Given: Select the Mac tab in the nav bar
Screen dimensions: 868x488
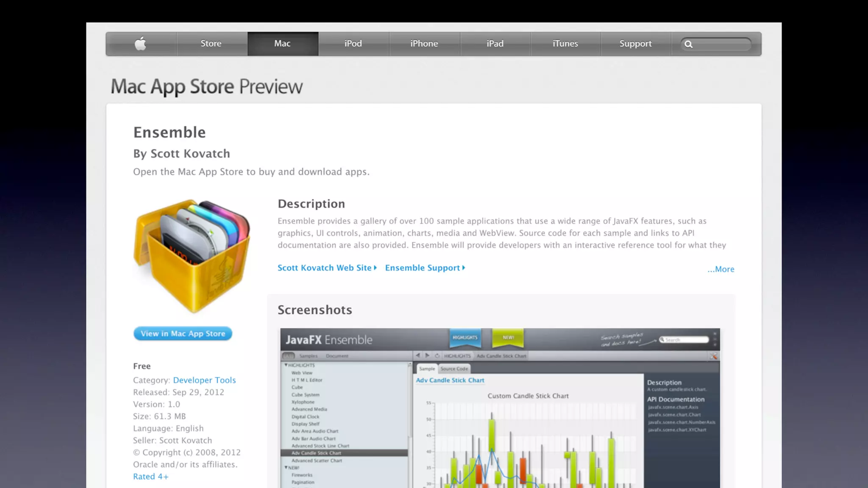Looking at the screenshot, I should coord(283,44).
